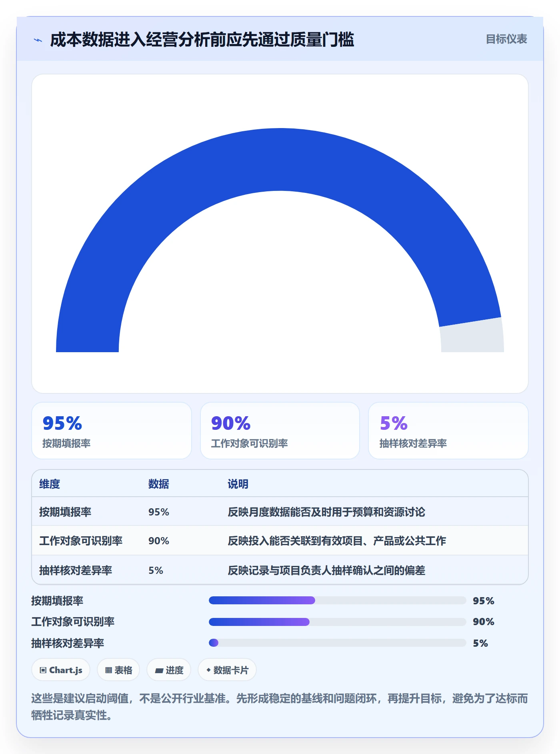Click the 维度 column header
560x754 pixels.
click(x=50, y=484)
